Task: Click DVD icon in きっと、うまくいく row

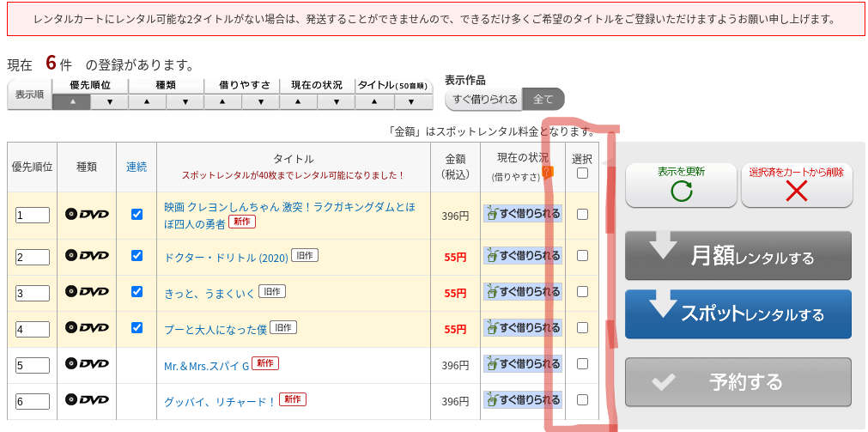Action: pyautogui.click(x=87, y=292)
